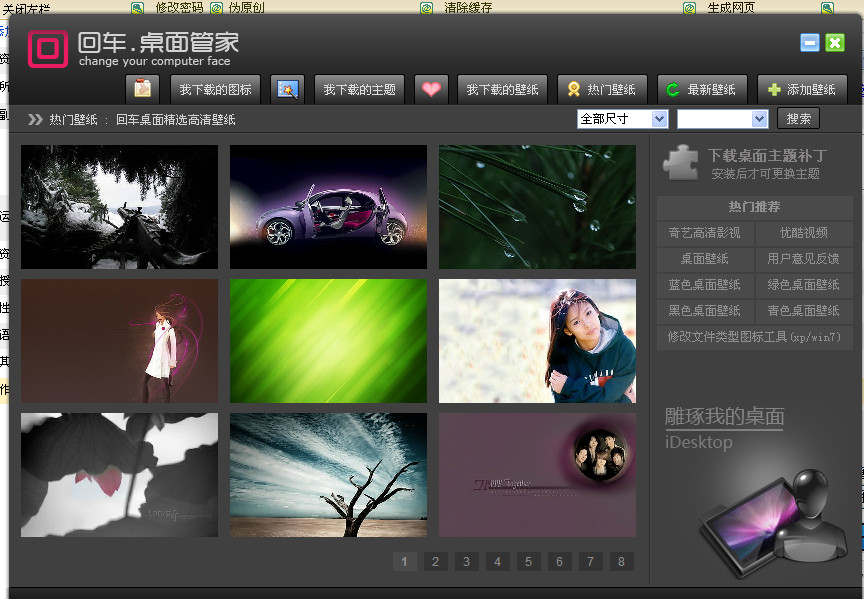Open the blank dropdown next to 搜索

(x=722, y=118)
